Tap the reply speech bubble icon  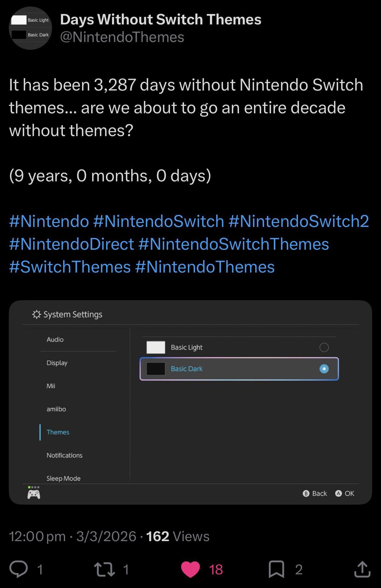(x=19, y=569)
